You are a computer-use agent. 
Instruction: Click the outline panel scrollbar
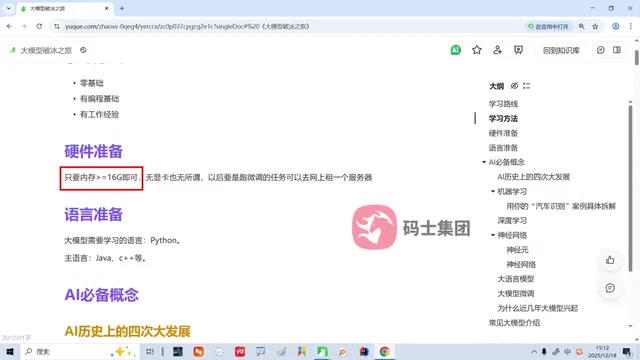[x=630, y=188]
